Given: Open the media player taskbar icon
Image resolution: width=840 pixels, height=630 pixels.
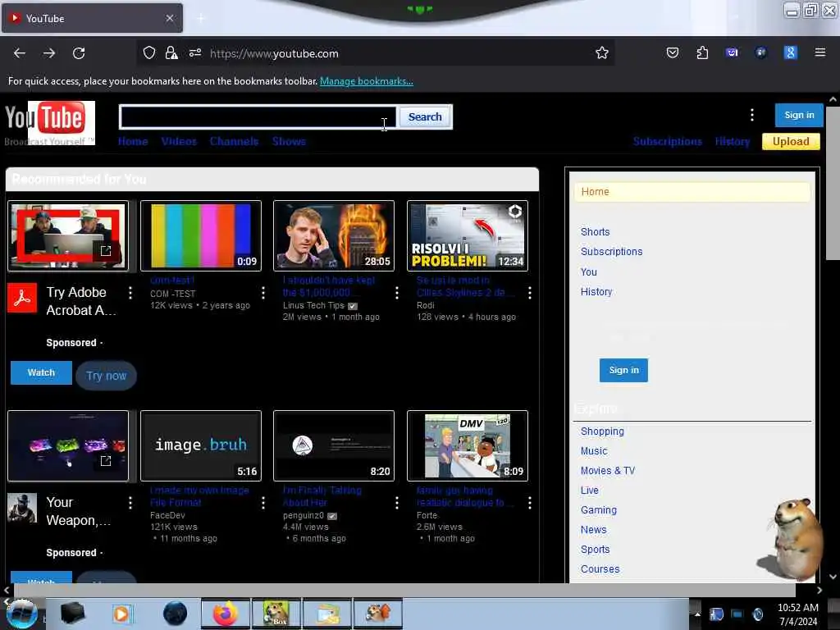Looking at the screenshot, I should pyautogui.click(x=121, y=614).
